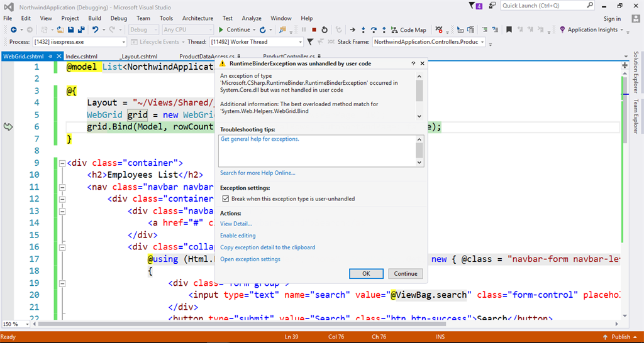The width and height of the screenshot is (644, 343).
Task: Click Search for more Help Online link
Action: [257, 173]
